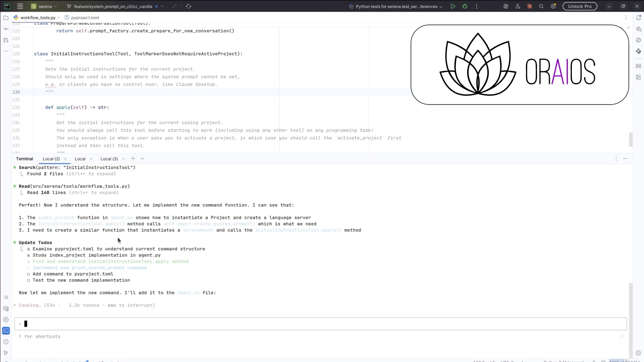Click the Unlock Pro button

coord(580,6)
